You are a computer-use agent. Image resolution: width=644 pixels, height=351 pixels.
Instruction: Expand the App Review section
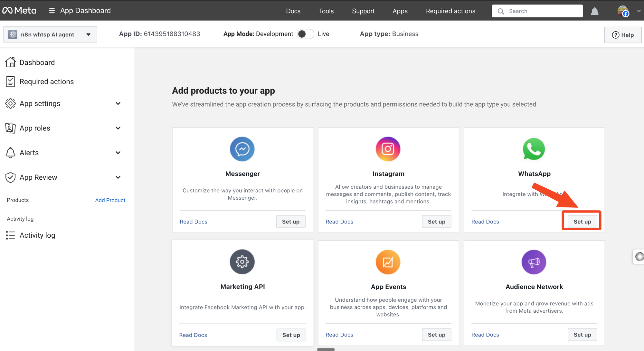pyautogui.click(x=118, y=177)
